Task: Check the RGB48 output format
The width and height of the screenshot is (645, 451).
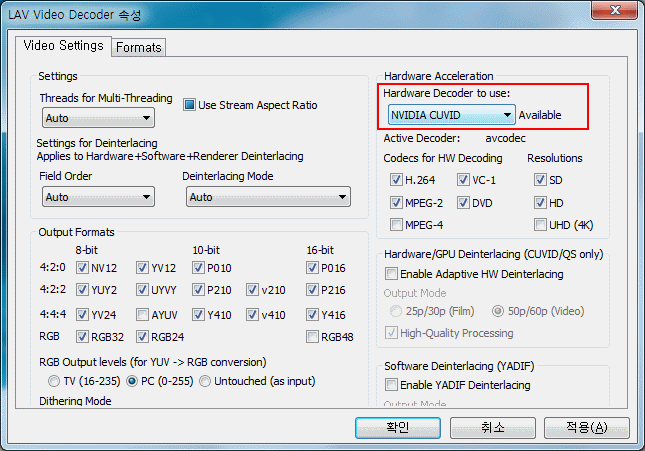Action: (x=313, y=337)
